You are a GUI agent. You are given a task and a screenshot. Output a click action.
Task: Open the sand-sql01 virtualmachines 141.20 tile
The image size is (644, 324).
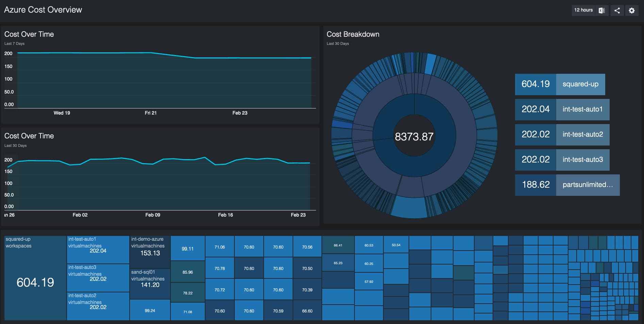pyautogui.click(x=150, y=284)
